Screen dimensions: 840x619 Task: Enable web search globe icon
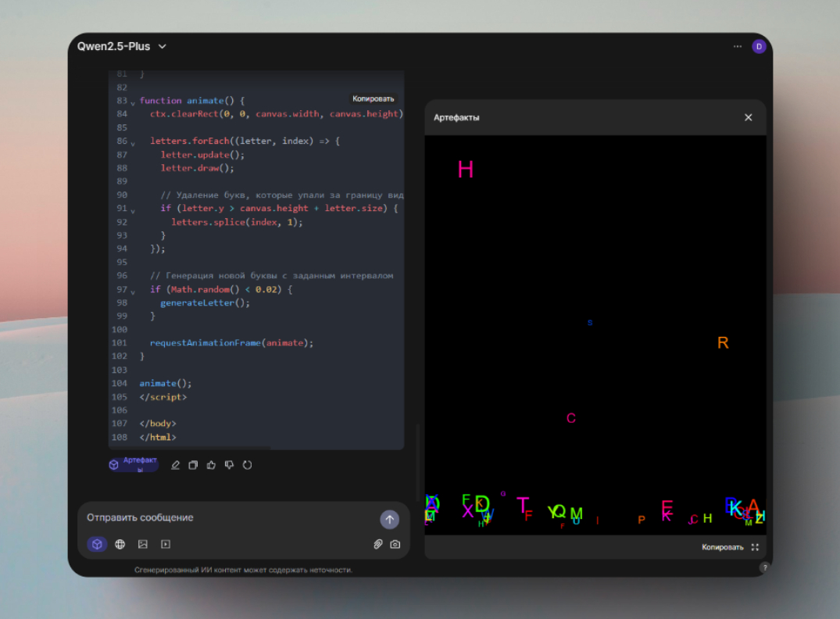click(120, 545)
